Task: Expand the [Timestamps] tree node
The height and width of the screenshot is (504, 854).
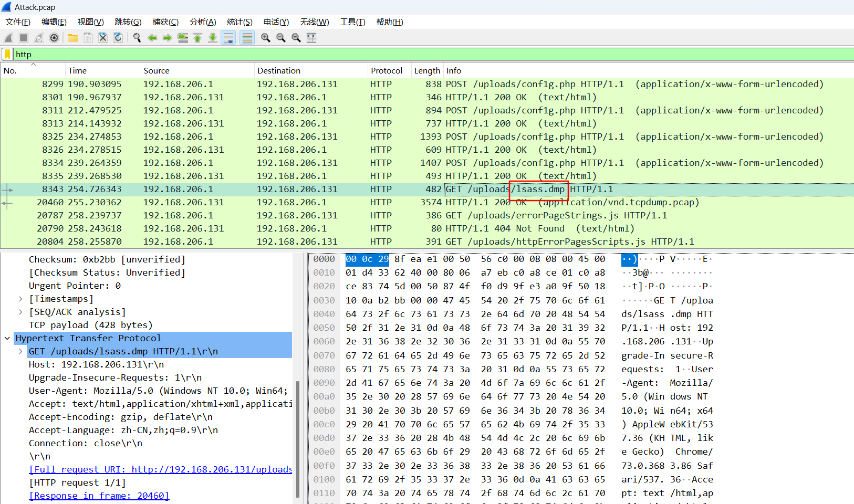Action: click(20, 299)
